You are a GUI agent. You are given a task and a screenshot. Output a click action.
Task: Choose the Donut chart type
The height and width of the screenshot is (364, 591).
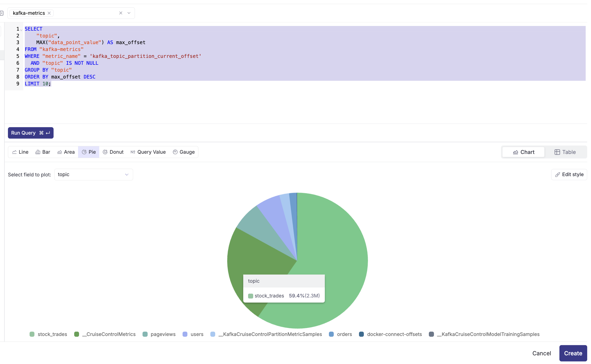pyautogui.click(x=113, y=152)
